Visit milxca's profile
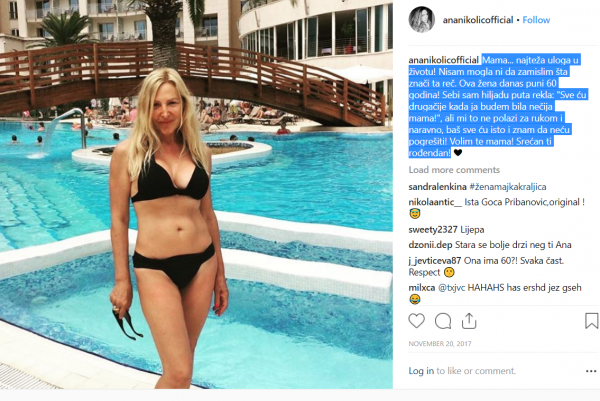600x401 pixels. pos(422,288)
